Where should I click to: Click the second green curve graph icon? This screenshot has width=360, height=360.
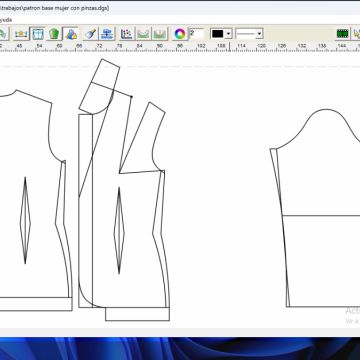(x=160, y=34)
